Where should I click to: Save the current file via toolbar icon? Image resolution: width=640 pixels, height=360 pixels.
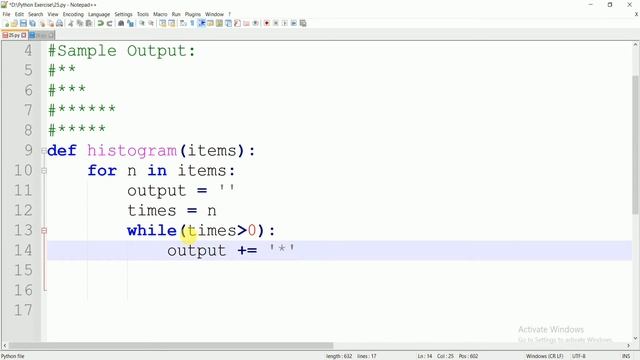(23, 23)
